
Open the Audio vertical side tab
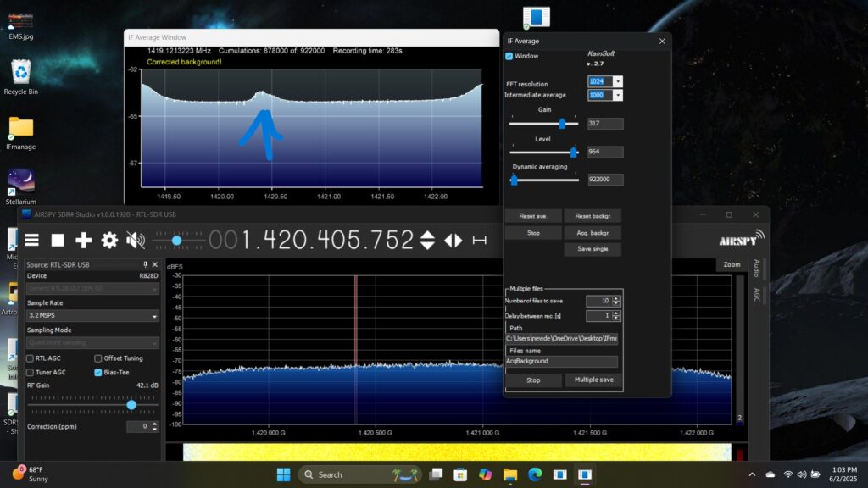click(756, 268)
